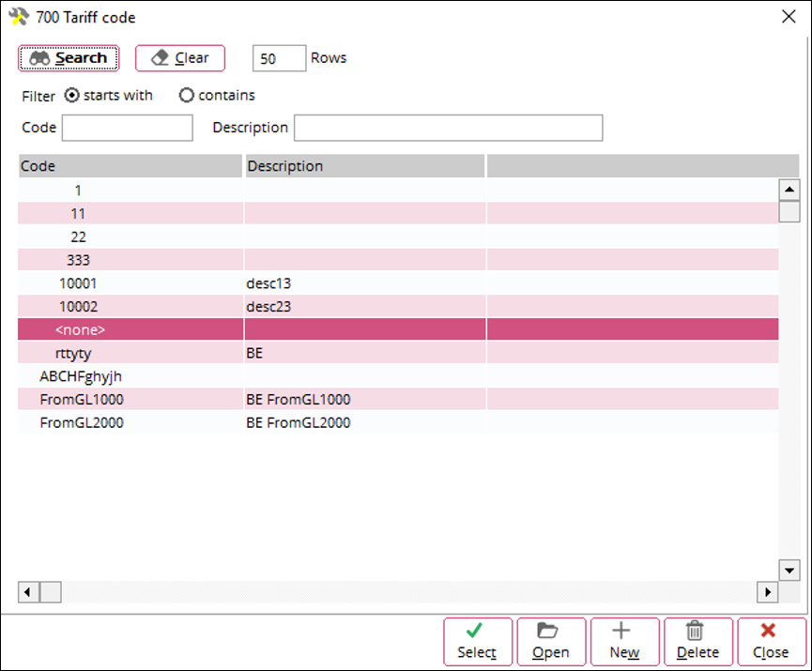
Task: Click the Rows count input box
Action: pyautogui.click(x=279, y=58)
